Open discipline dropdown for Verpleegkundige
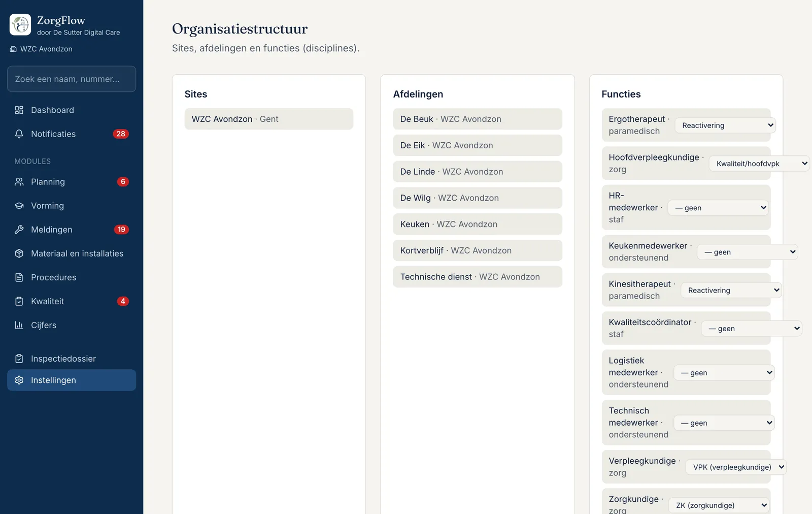Image resolution: width=812 pixels, height=514 pixels. pos(736,467)
